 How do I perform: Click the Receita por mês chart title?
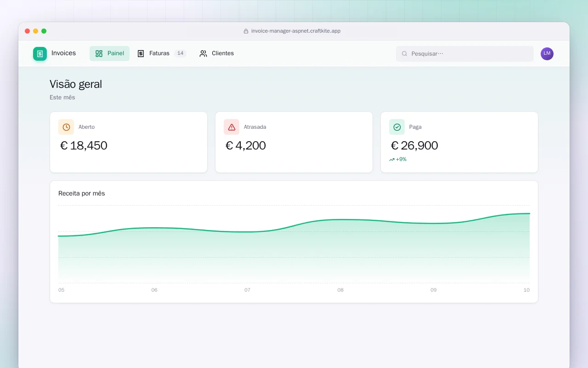[x=82, y=194]
